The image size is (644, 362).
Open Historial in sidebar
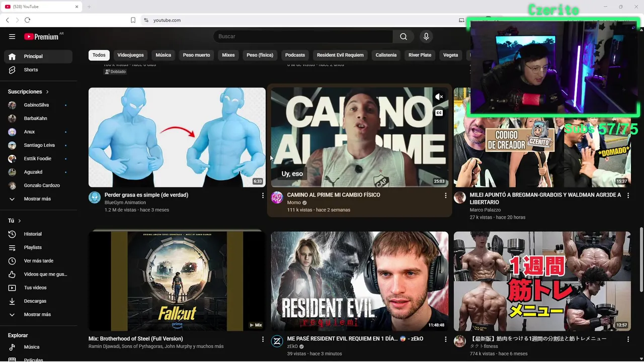point(38,234)
